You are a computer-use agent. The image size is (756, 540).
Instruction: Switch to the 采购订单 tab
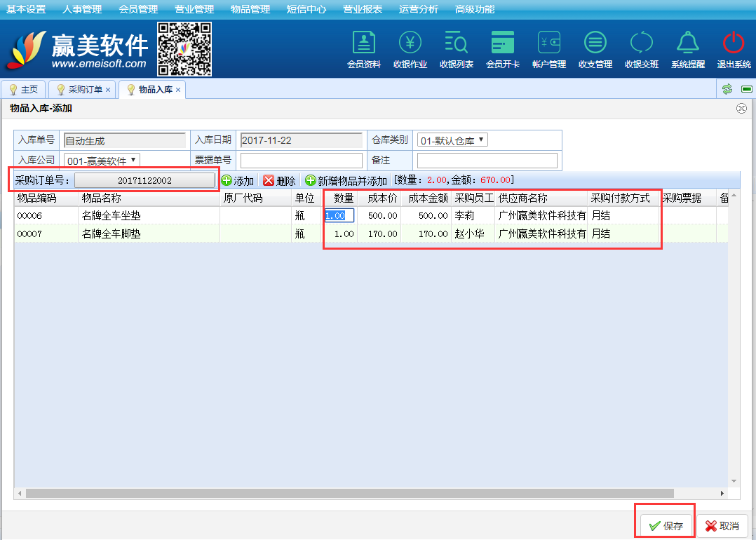(85, 90)
